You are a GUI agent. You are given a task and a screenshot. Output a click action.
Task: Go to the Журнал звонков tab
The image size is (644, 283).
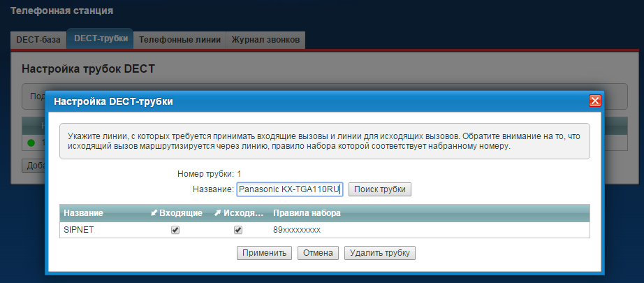266,40
